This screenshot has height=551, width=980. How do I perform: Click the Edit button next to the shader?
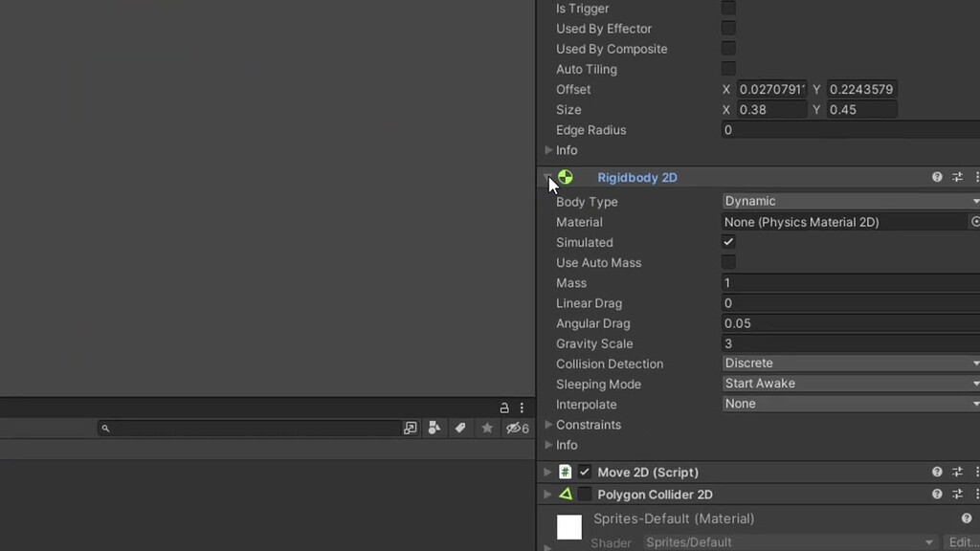[964, 542]
